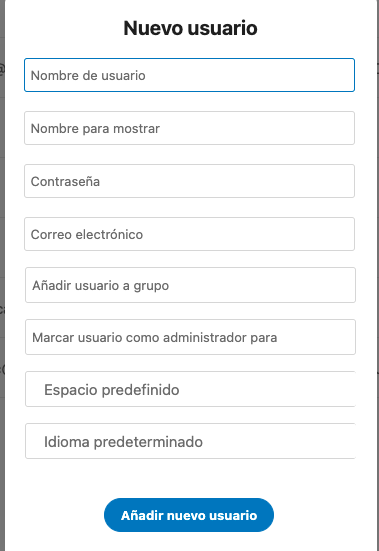This screenshot has width=379, height=551.
Task: Open the Espacio predefinido dropdown
Action: pyautogui.click(x=190, y=389)
